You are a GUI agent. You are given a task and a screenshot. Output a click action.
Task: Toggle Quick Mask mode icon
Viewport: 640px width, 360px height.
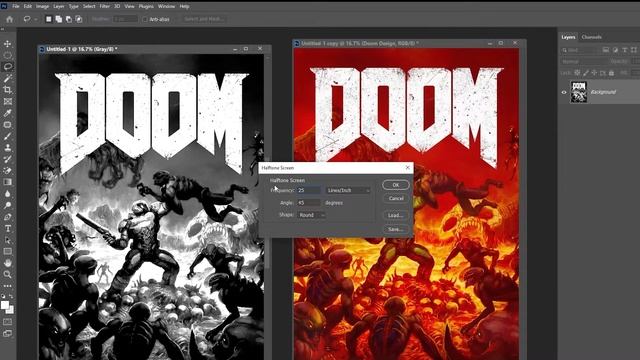click(x=7, y=322)
